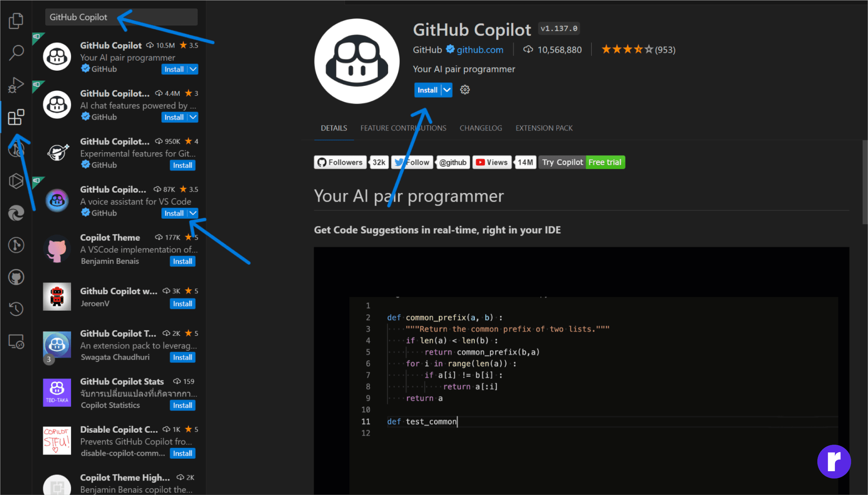
Task: Switch to the EXTENSION PACK tab
Action: (544, 128)
